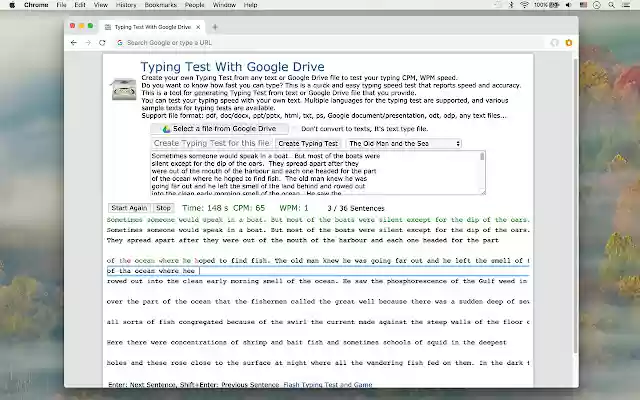Click the Select a file from Google Drive button
Image resolution: width=640 pixels, height=400 pixels.
(220, 129)
